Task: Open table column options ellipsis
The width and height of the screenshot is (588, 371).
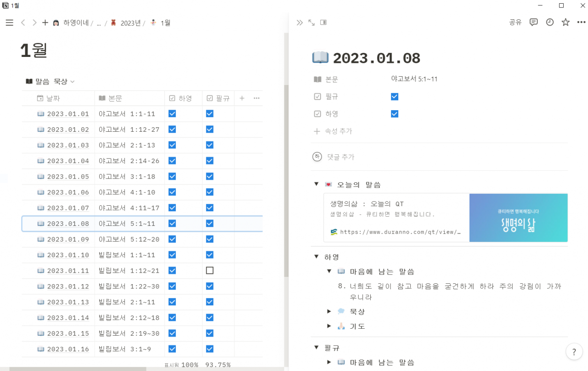Action: point(256,98)
